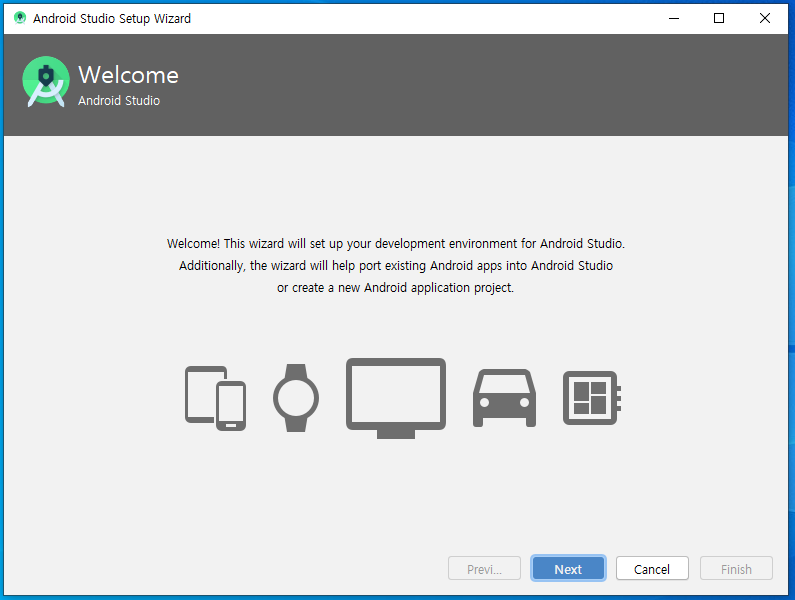Click the greyed-out Finish button

pos(736,569)
